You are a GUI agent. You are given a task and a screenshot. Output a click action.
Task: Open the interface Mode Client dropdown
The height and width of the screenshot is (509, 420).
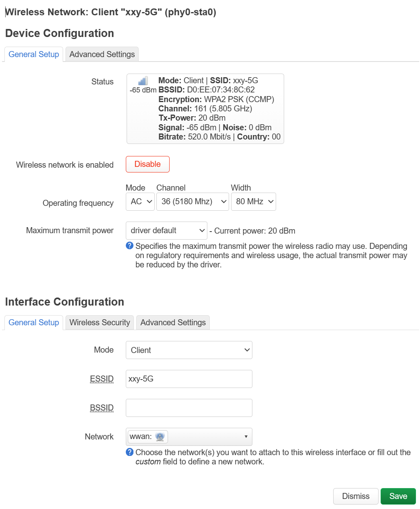coord(189,350)
